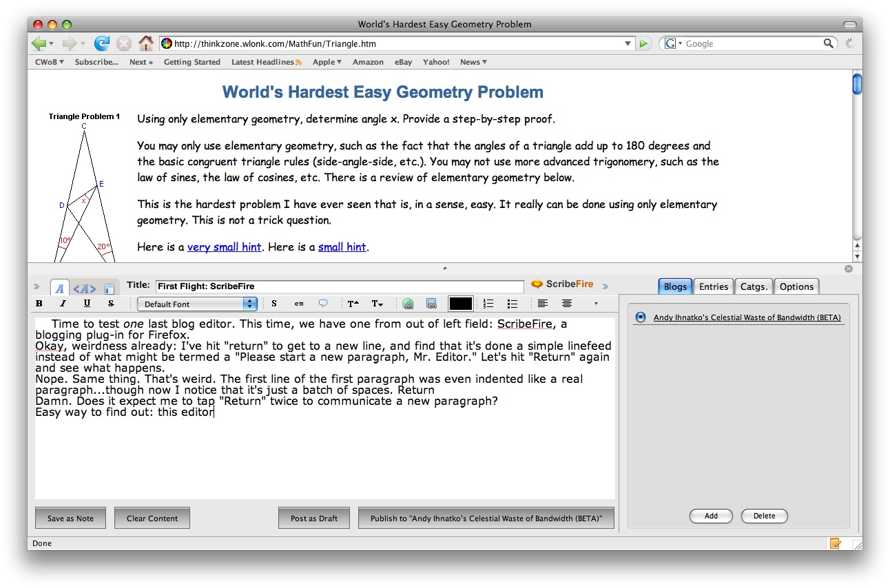This screenshot has height=588, width=890.
Task: Reload the current page
Action: coord(102,43)
